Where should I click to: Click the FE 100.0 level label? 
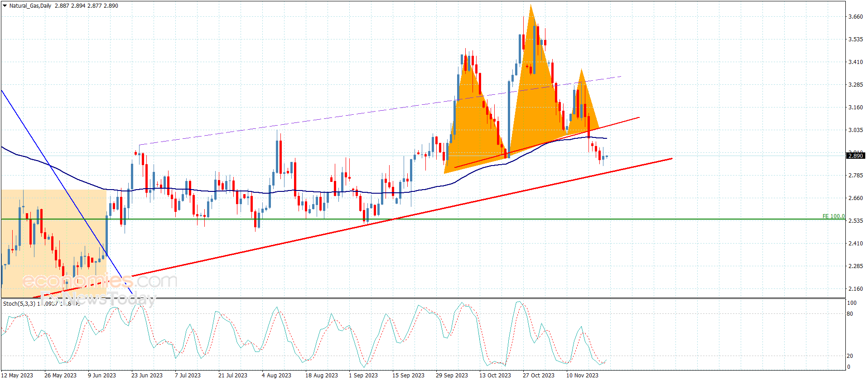point(833,216)
